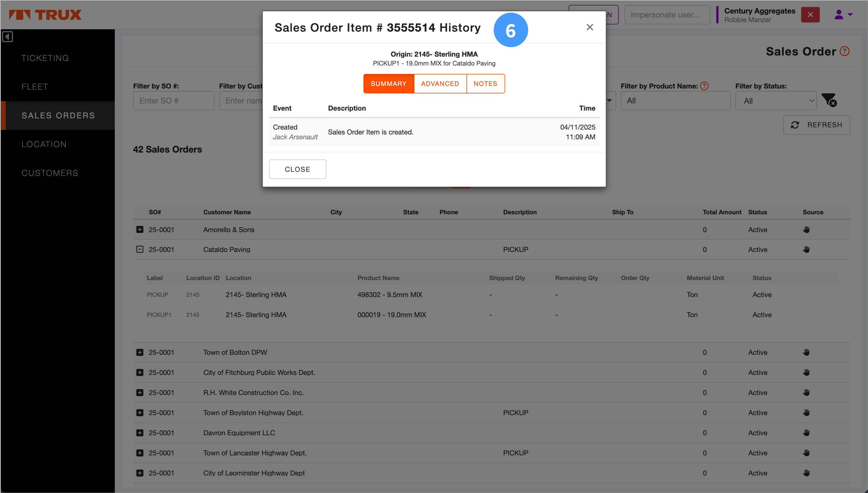
Task: Click the Town of Boylston source hand icon
Action: 806,413
